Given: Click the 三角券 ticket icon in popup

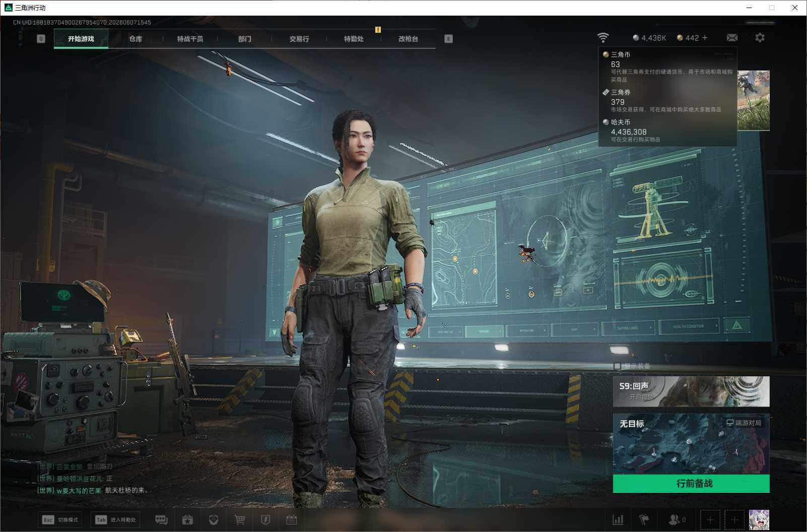Looking at the screenshot, I should (x=606, y=92).
